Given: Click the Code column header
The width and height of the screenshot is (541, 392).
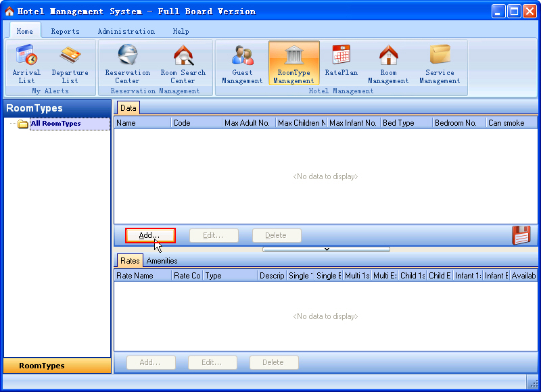Looking at the screenshot, I should click(196, 123).
